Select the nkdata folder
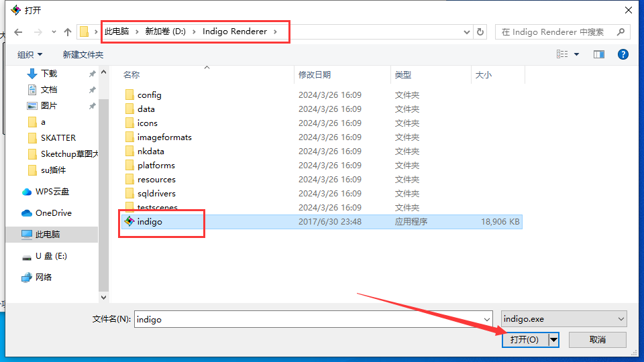The height and width of the screenshot is (362, 644). click(150, 152)
